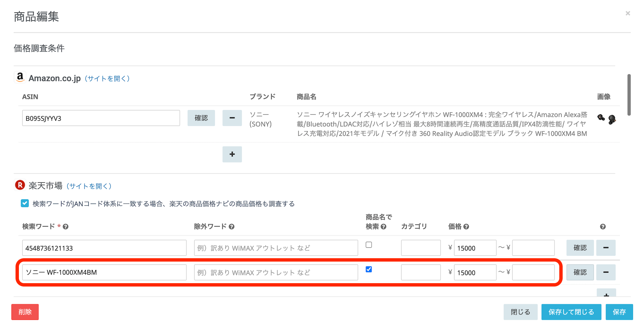Open 楽天市場 サイトを開く link
The image size is (644, 329).
pyautogui.click(x=89, y=186)
